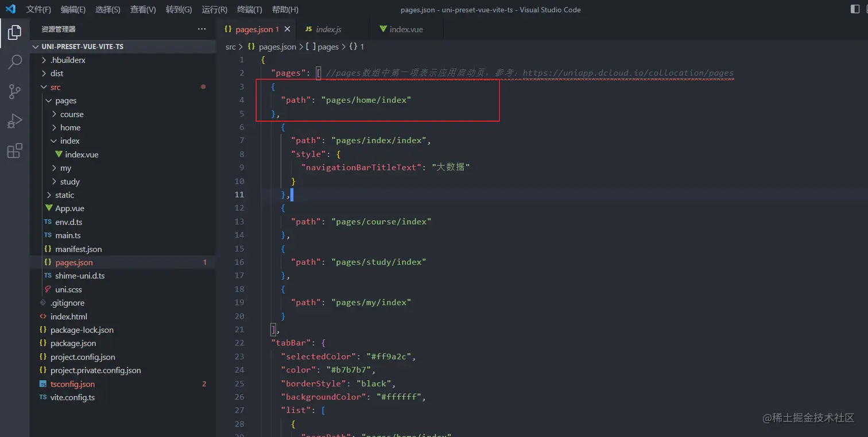Open the Source Control view icon
This screenshot has width=868, height=437.
tap(15, 91)
